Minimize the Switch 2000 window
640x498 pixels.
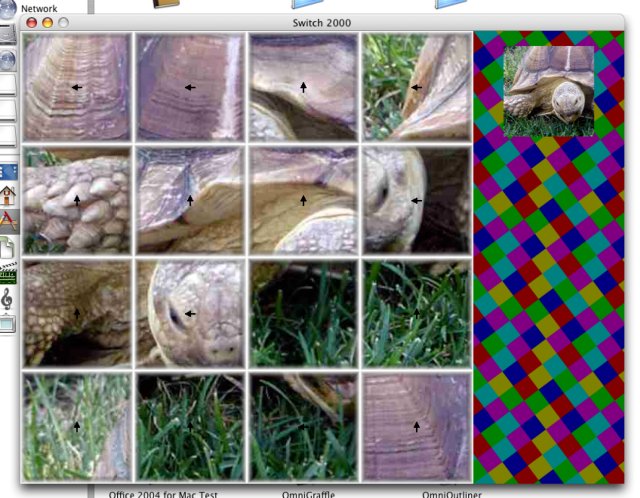[47, 23]
